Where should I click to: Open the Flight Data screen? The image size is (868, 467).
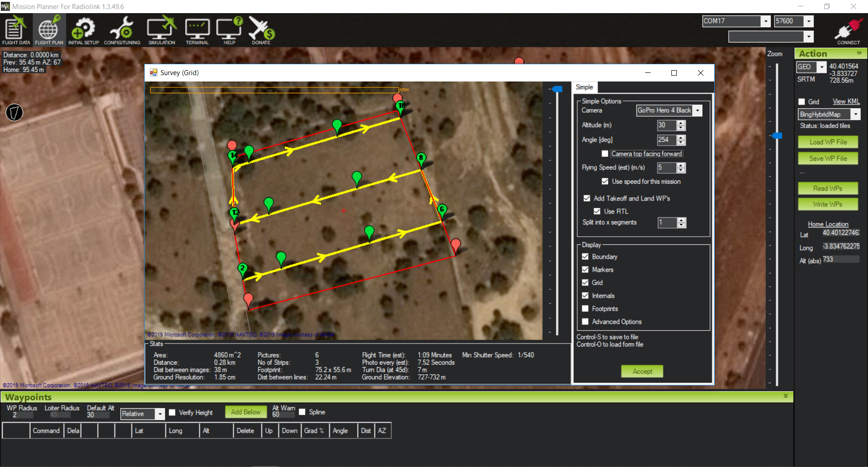coord(16,30)
